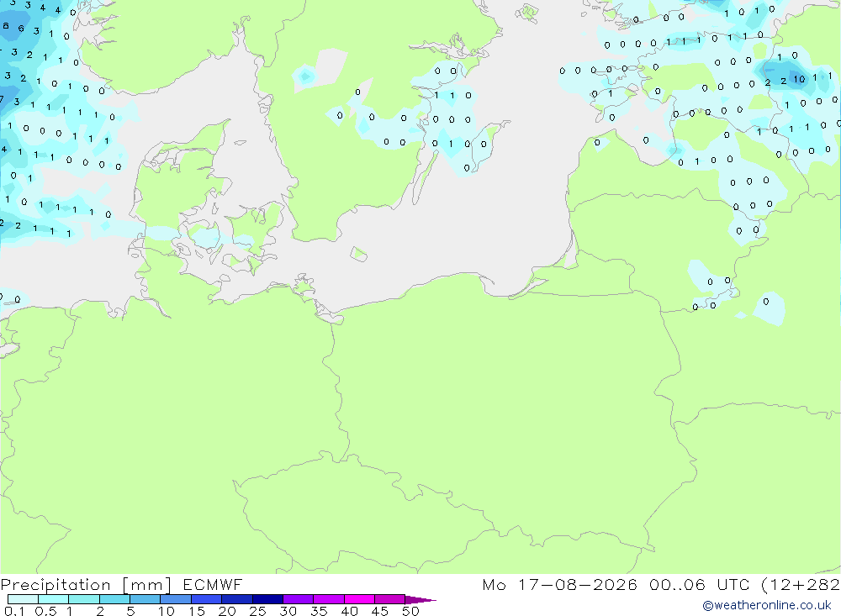Pick the 15–20 mm legend color box

[206, 599]
